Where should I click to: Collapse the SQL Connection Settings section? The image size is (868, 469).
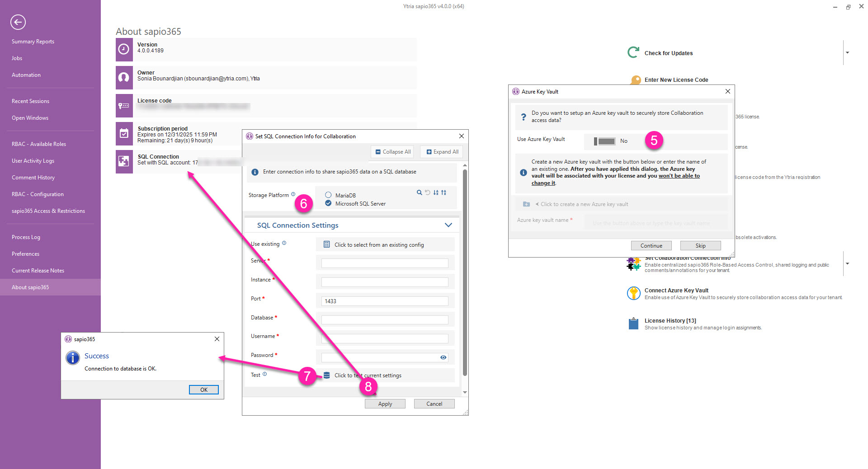448,225
